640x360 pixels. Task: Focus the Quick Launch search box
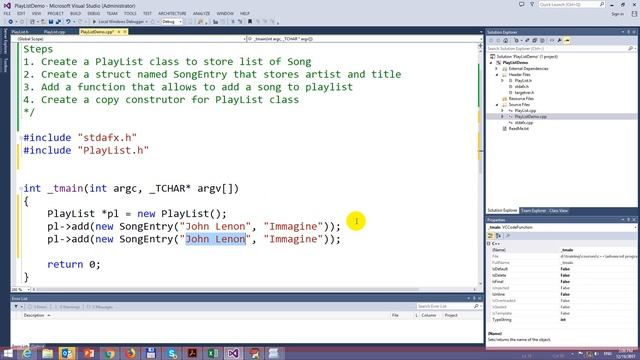coord(571,4)
